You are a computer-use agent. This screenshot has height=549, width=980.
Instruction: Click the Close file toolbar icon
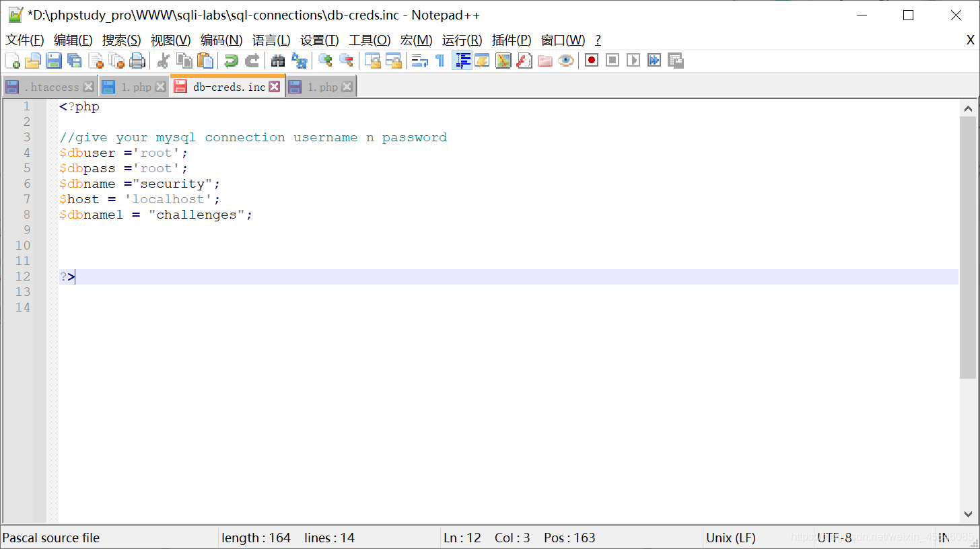click(96, 61)
